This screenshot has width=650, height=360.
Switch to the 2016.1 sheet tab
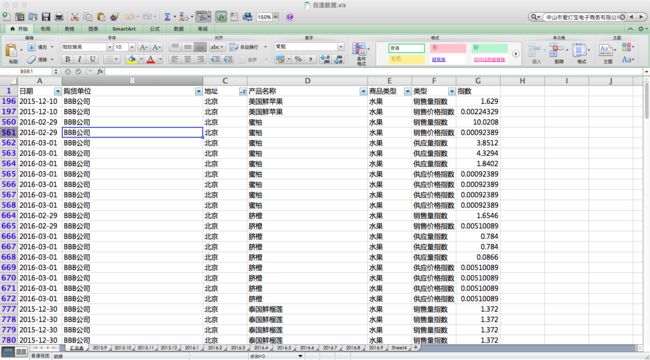192,348
